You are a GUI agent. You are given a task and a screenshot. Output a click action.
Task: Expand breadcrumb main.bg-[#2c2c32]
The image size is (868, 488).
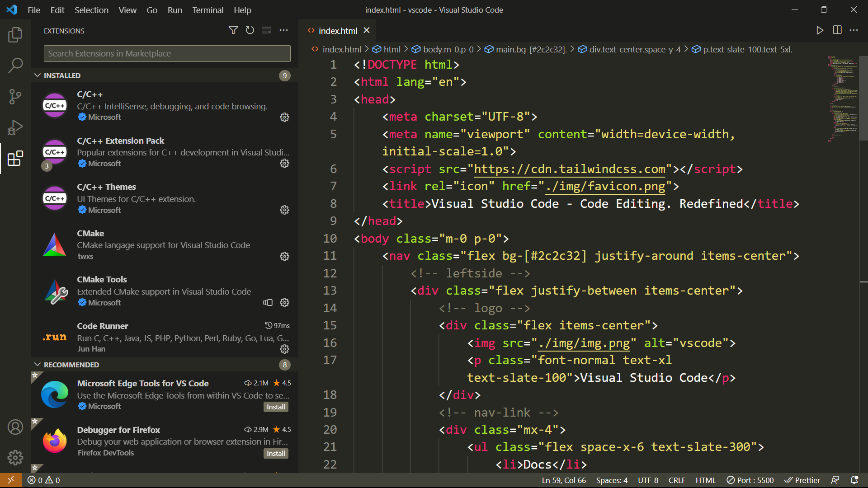(526, 49)
